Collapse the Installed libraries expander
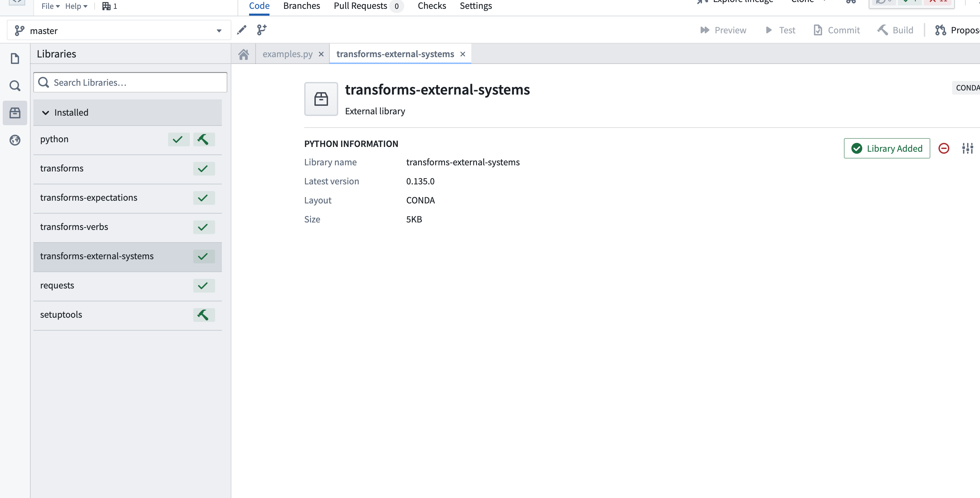This screenshot has width=980, height=498. (46, 112)
